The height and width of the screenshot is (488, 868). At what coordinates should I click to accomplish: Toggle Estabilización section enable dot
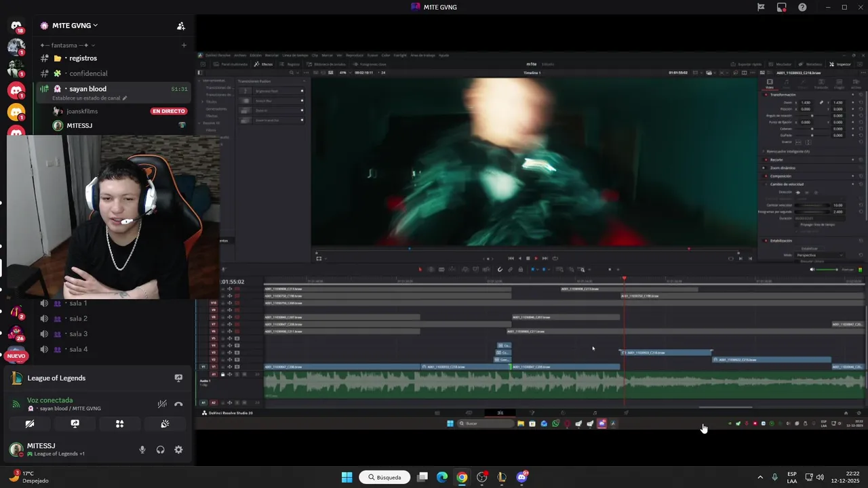[766, 241]
